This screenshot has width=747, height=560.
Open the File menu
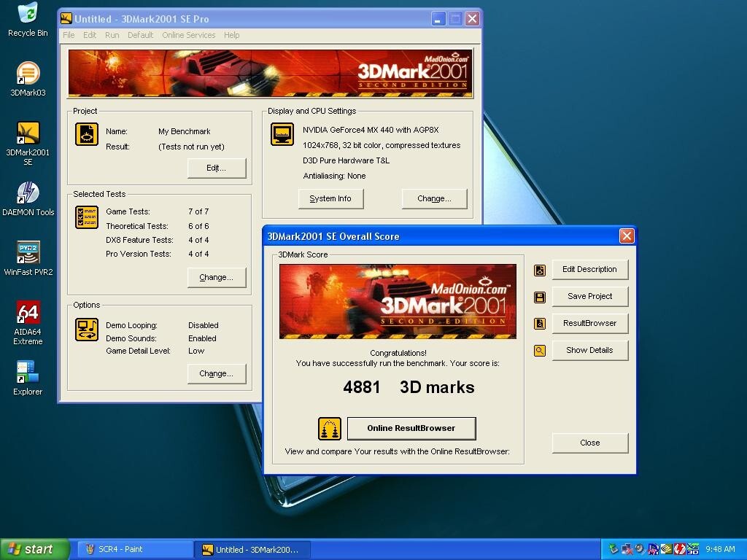pyautogui.click(x=69, y=35)
